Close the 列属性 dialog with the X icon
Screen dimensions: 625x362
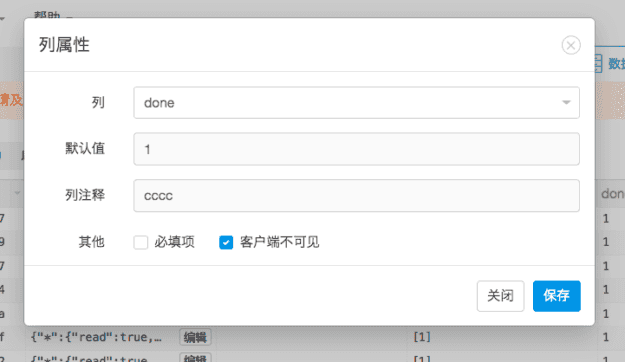click(x=571, y=45)
